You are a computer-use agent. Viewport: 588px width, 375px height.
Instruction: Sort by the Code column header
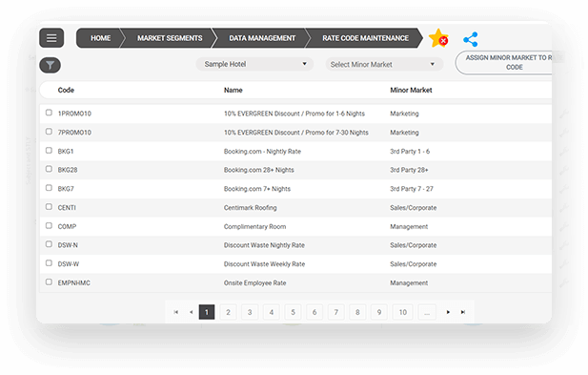[x=66, y=90]
